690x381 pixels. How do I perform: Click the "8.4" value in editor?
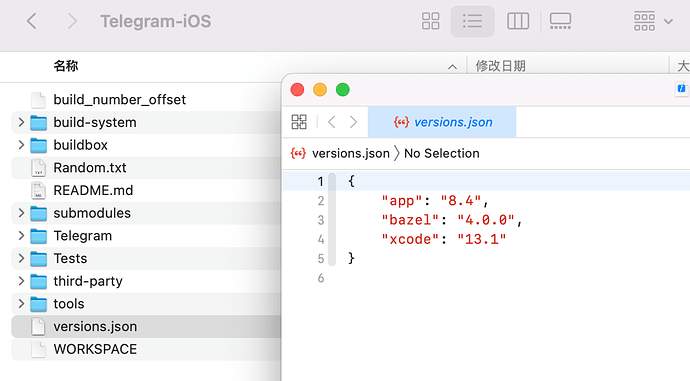461,201
